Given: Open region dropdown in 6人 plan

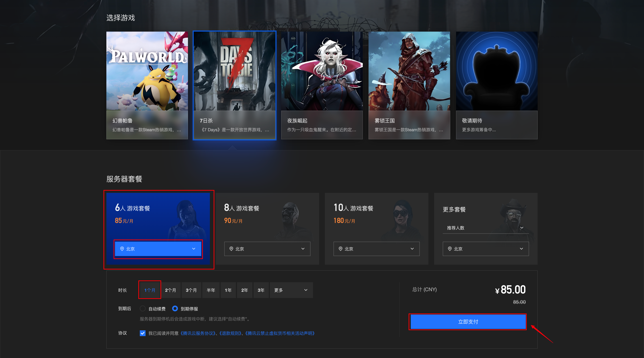Looking at the screenshot, I should click(158, 249).
